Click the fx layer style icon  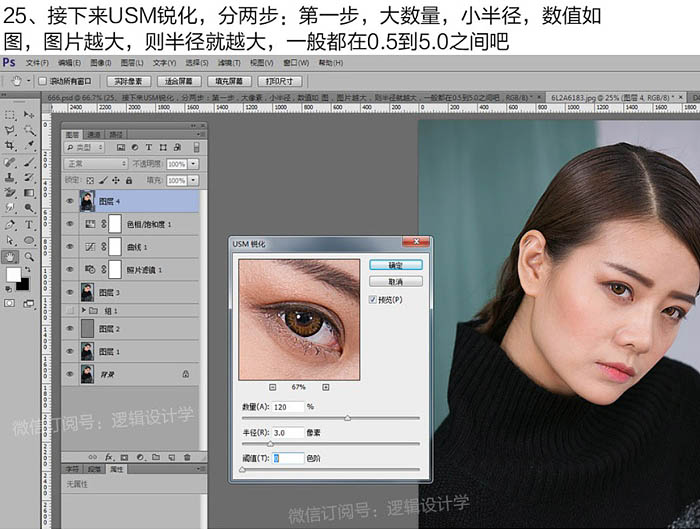point(109,456)
